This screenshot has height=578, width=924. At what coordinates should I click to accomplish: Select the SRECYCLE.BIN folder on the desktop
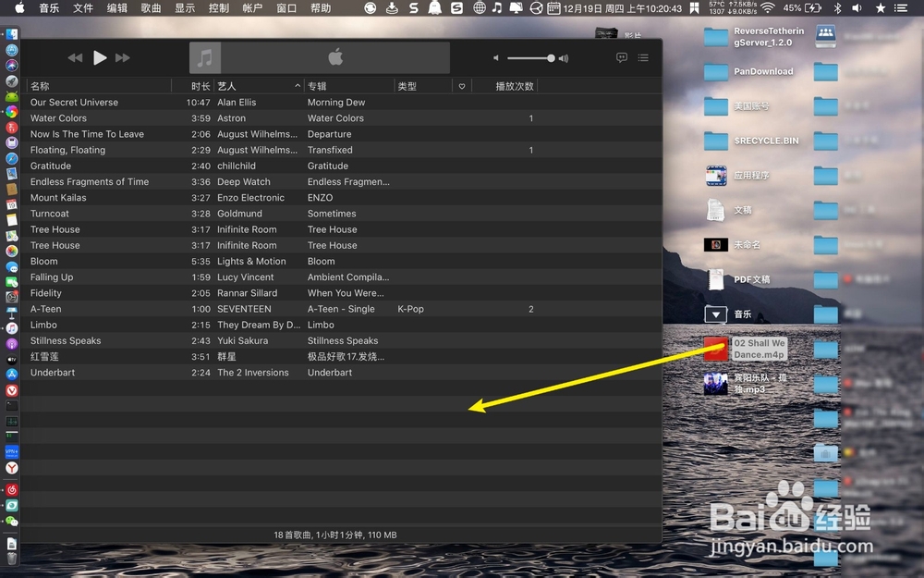(717, 139)
